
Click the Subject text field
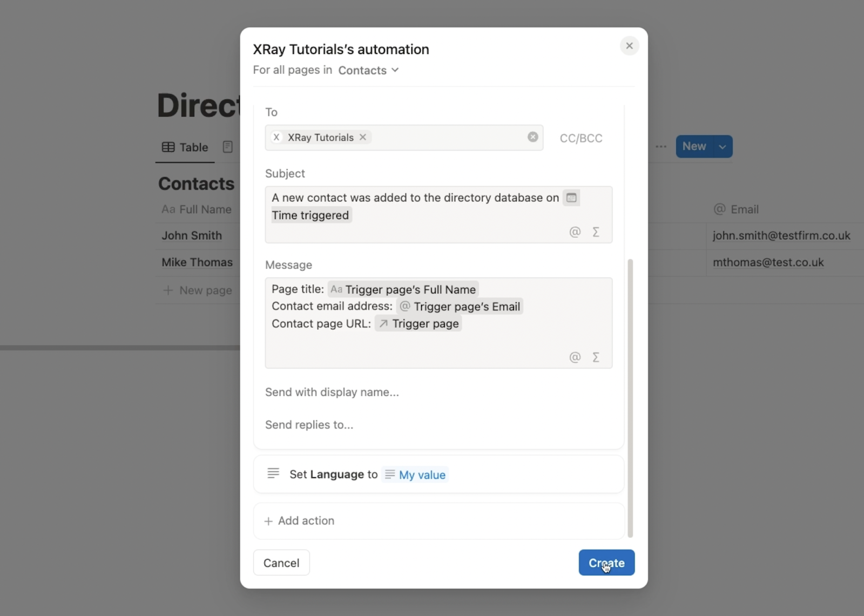coord(438,215)
